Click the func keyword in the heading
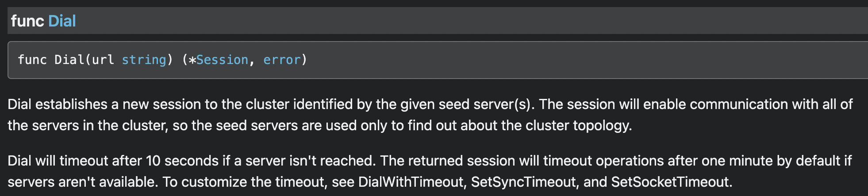Screen dimensions: 868x196 click(x=27, y=21)
